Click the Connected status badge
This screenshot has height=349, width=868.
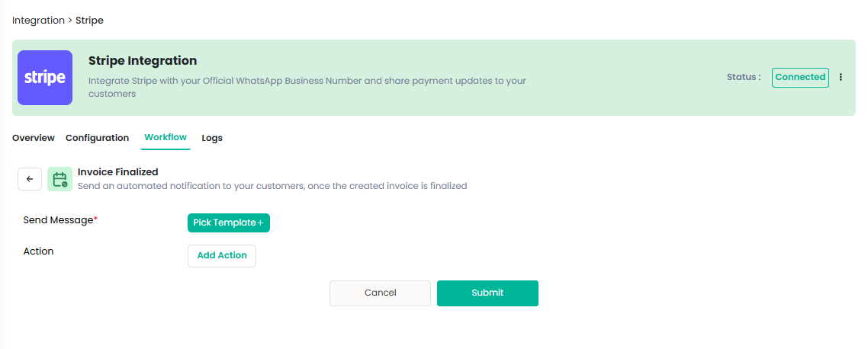(800, 77)
